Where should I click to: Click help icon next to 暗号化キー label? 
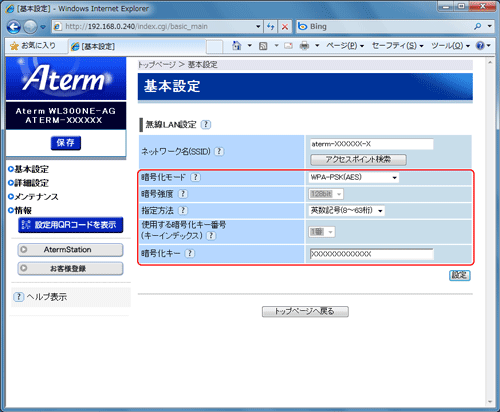[190, 253]
